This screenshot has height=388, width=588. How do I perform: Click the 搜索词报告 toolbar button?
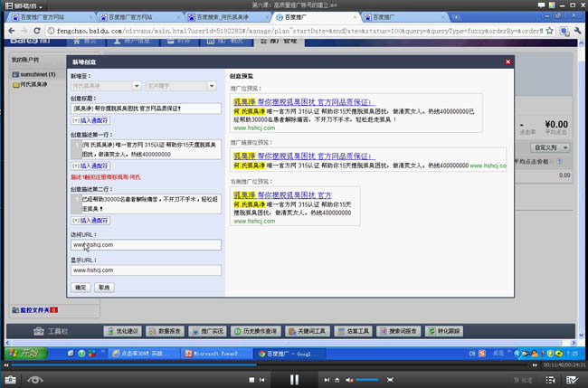[x=399, y=331]
